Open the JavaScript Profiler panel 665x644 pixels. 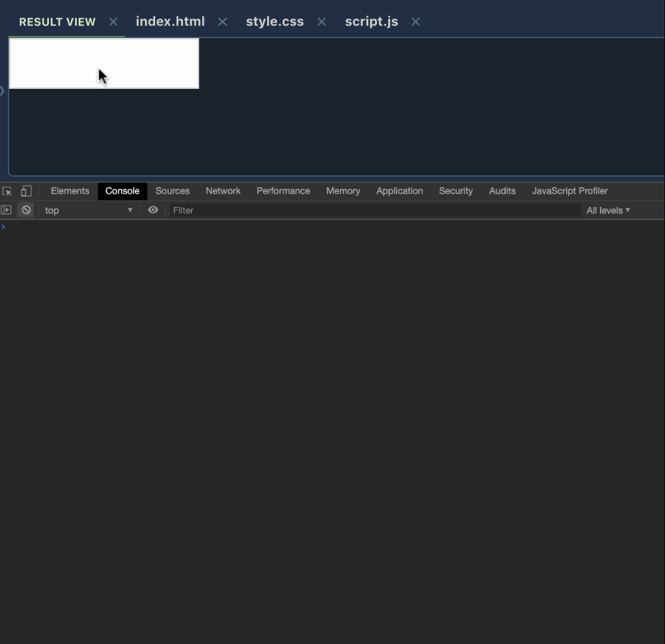pos(570,191)
